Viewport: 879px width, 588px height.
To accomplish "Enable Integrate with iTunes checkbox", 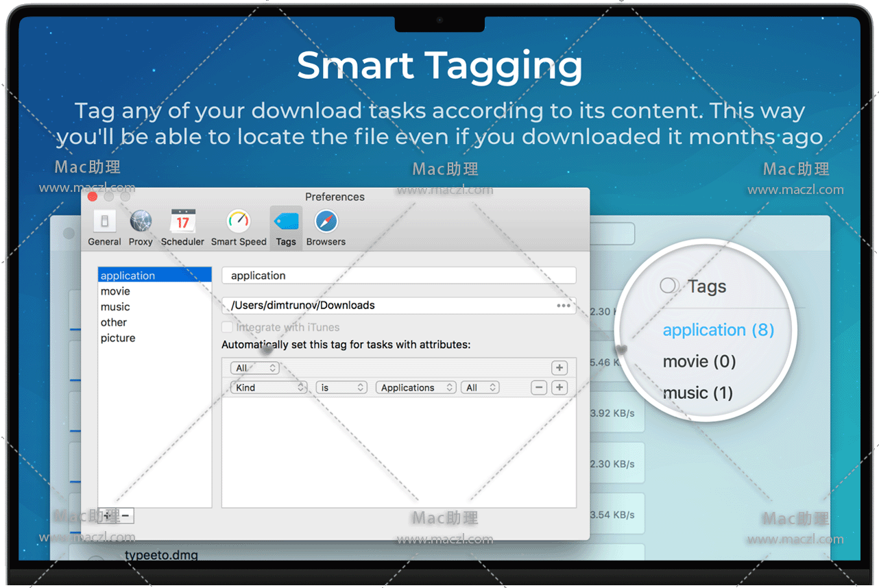I will tap(227, 328).
